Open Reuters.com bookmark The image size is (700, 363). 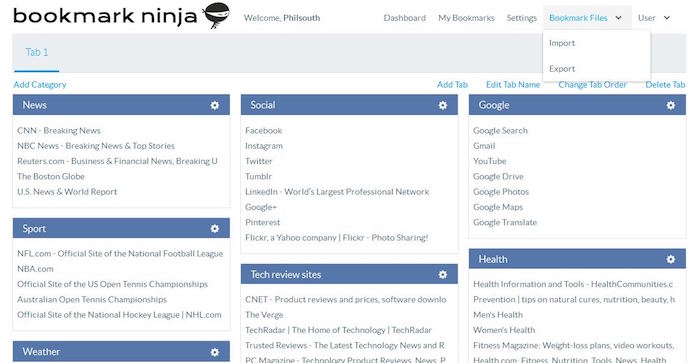pos(117,161)
